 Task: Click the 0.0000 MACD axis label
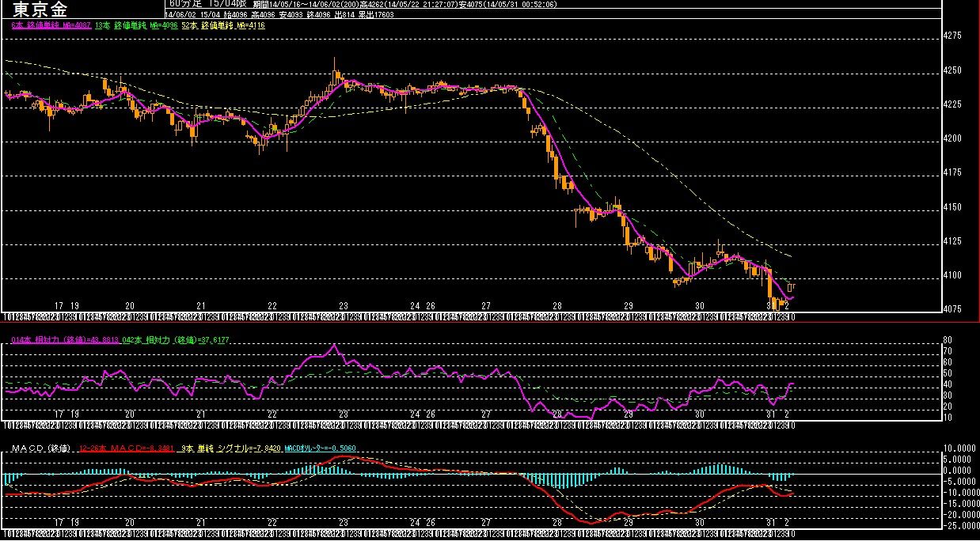click(958, 469)
